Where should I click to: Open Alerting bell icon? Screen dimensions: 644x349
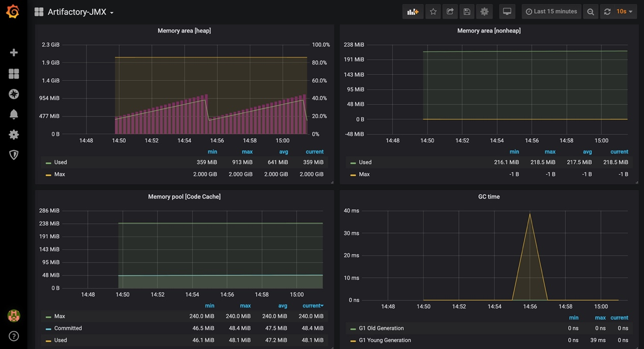[x=14, y=114]
